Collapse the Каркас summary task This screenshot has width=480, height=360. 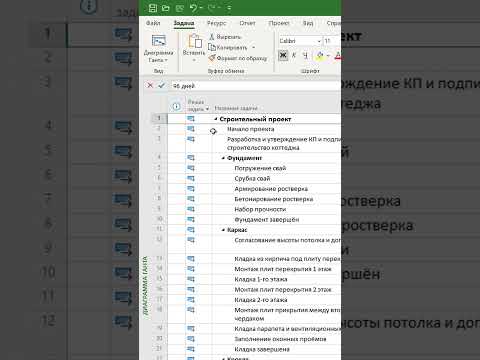(223, 230)
